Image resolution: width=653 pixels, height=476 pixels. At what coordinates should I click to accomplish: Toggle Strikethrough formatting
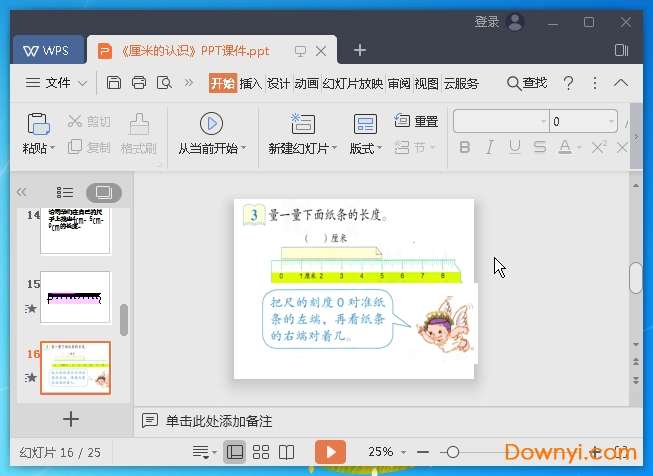[x=540, y=147]
